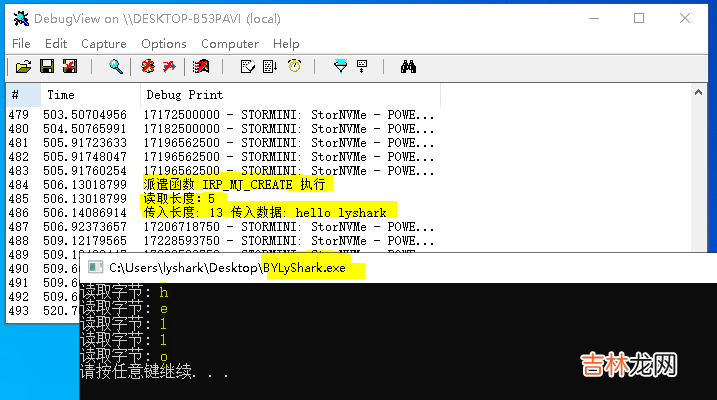Open the Capture menu
717x400 pixels.
(x=103, y=43)
